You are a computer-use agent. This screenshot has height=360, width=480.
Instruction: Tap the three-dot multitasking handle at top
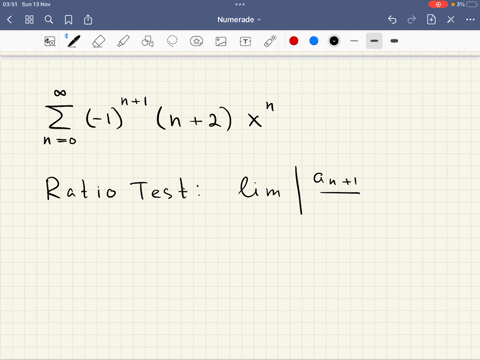click(240, 4)
